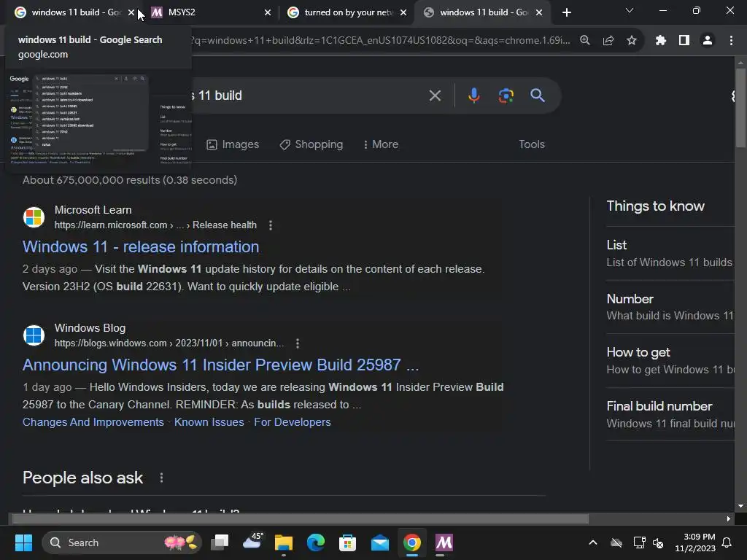Close the active windows 11 build tab
Viewport: 747px width, 560px height.
[x=539, y=12]
